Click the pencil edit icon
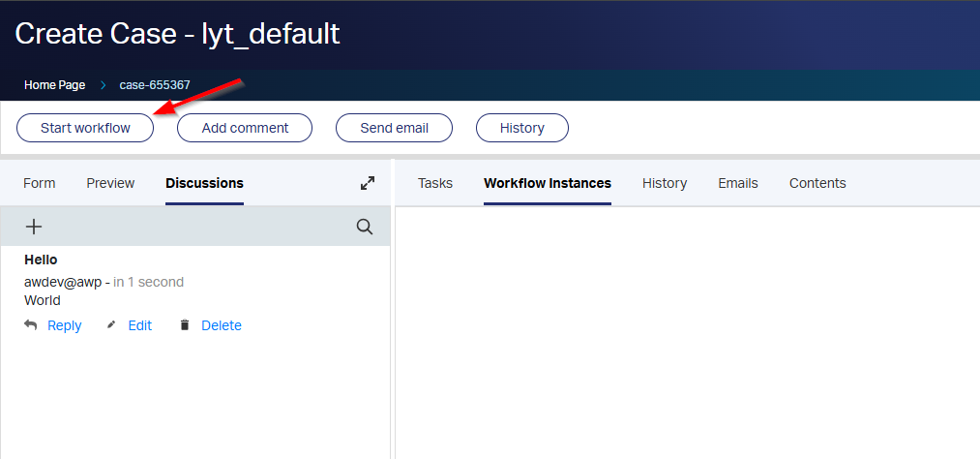Image resolution: width=980 pixels, height=459 pixels. (112, 325)
